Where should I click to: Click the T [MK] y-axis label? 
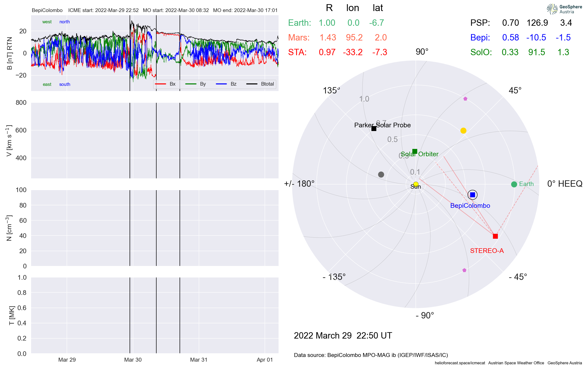[x=12, y=315]
